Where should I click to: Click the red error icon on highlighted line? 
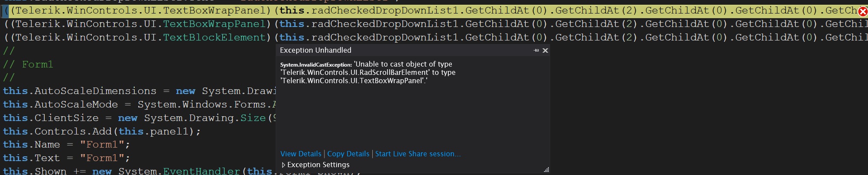863,11
